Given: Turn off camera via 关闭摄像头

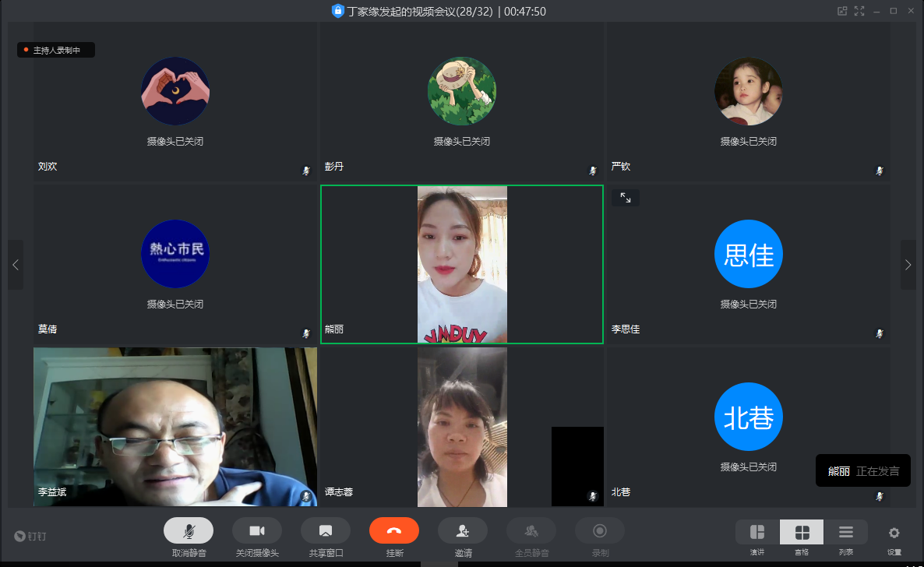Looking at the screenshot, I should point(257,530).
